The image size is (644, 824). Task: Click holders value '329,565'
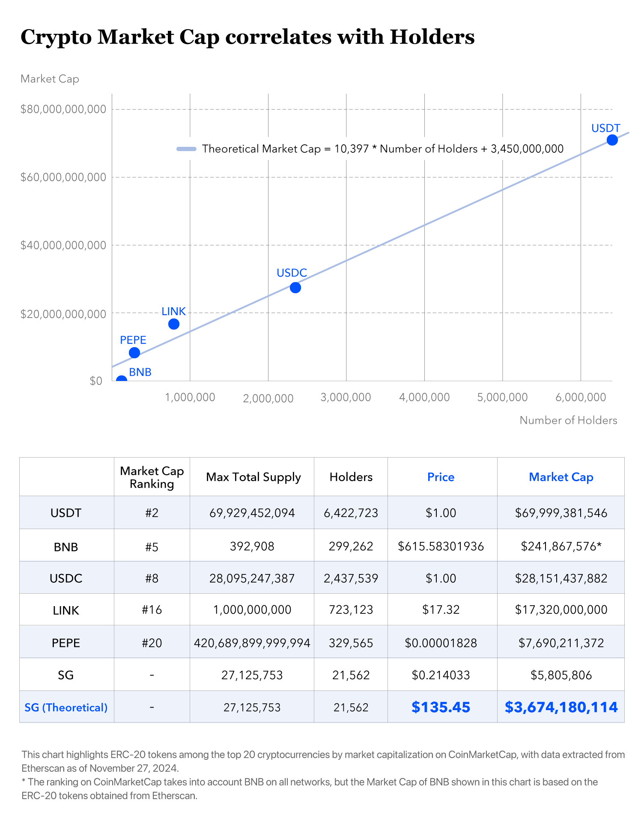pyautogui.click(x=351, y=643)
